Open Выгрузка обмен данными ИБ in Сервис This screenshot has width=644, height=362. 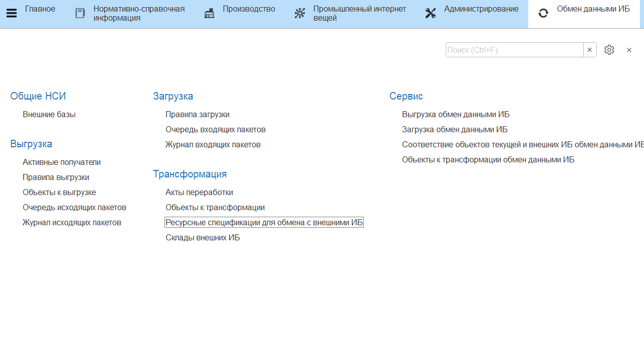click(456, 114)
